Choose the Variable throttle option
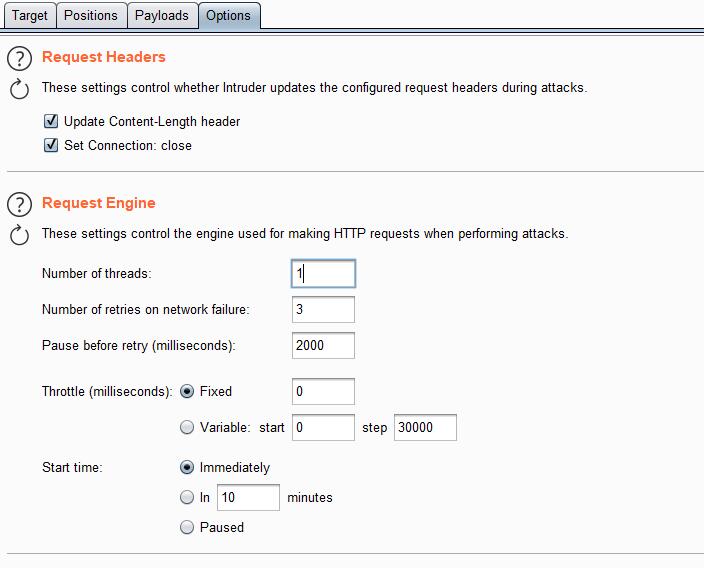The image size is (704, 568). (x=187, y=428)
